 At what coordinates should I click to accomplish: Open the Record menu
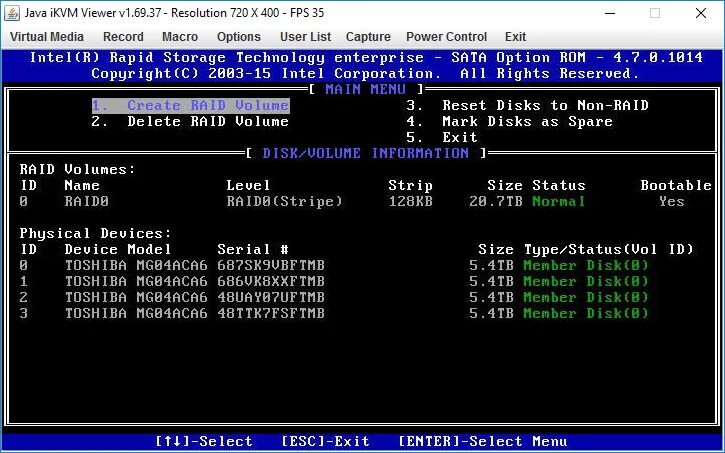[x=123, y=37]
